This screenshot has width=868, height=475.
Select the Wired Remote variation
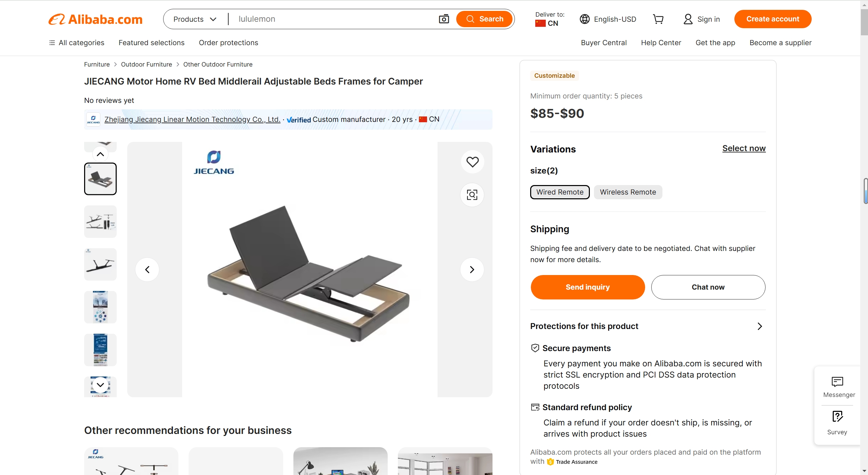pyautogui.click(x=560, y=192)
